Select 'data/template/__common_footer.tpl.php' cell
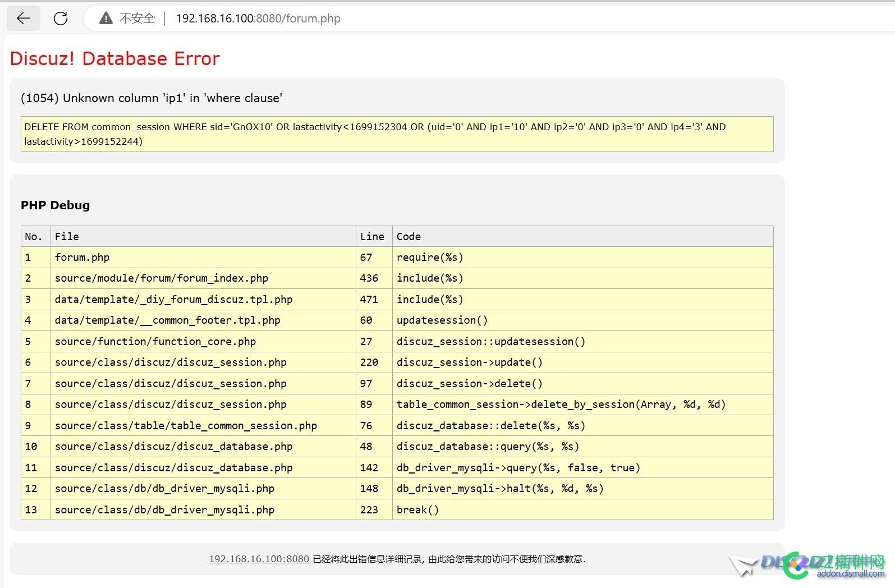The height and width of the screenshot is (588, 895). pos(203,320)
